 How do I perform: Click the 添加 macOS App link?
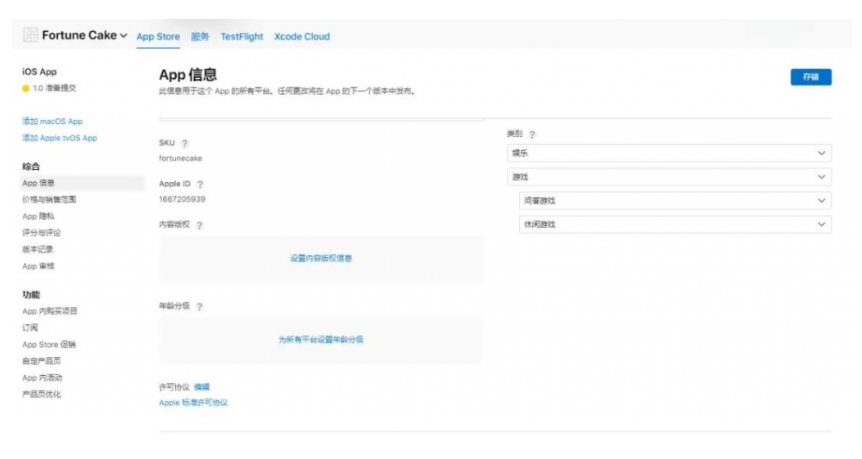pyautogui.click(x=52, y=121)
